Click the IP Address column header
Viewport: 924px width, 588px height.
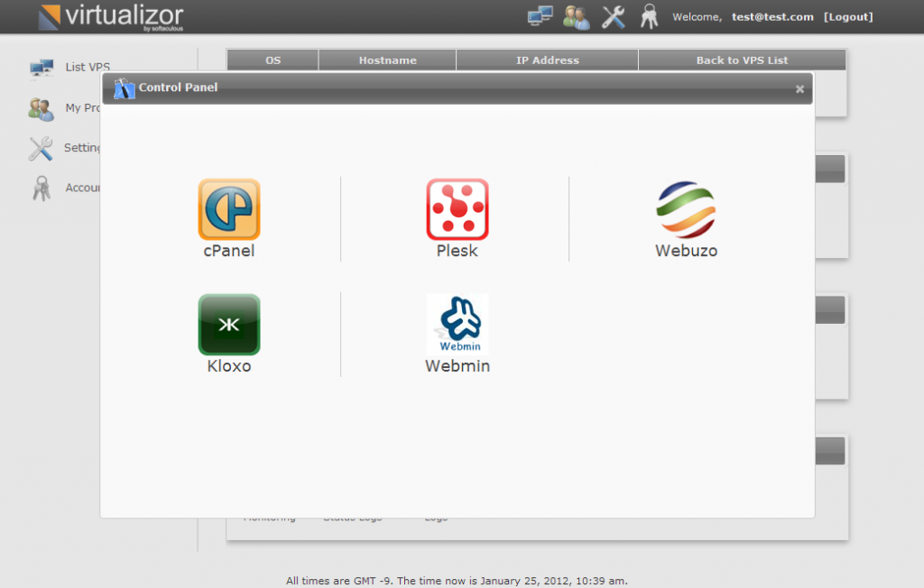click(x=546, y=60)
